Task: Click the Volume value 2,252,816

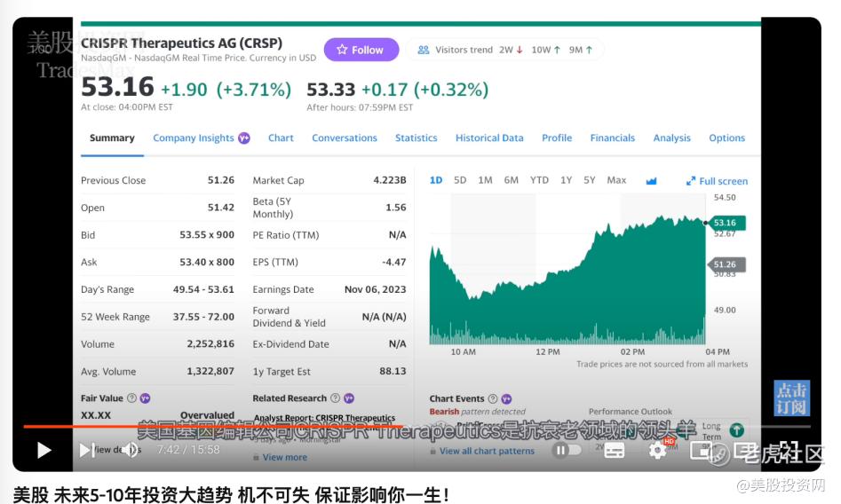Action: point(210,343)
